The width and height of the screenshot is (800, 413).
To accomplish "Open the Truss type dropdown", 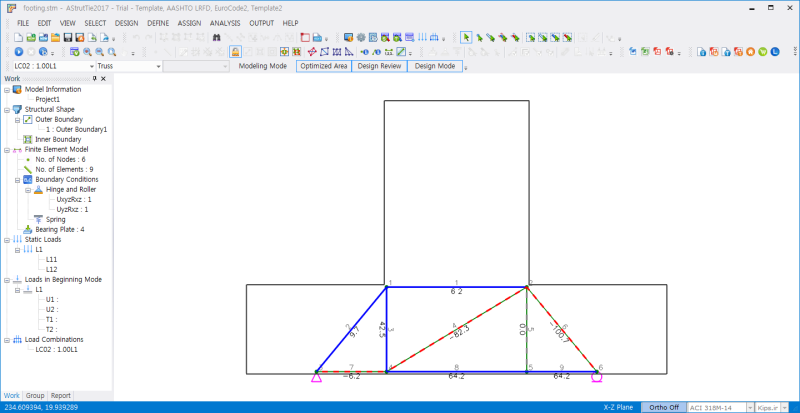I will (158, 66).
